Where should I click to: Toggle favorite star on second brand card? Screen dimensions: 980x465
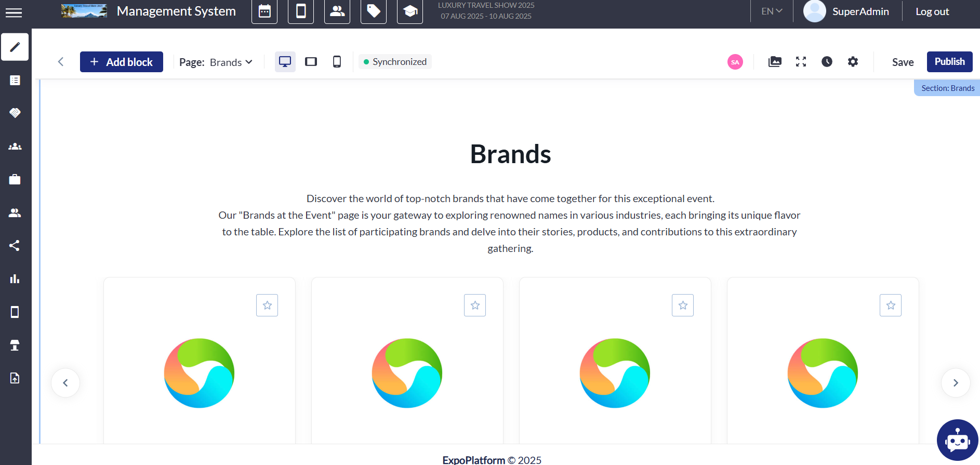[x=475, y=305]
